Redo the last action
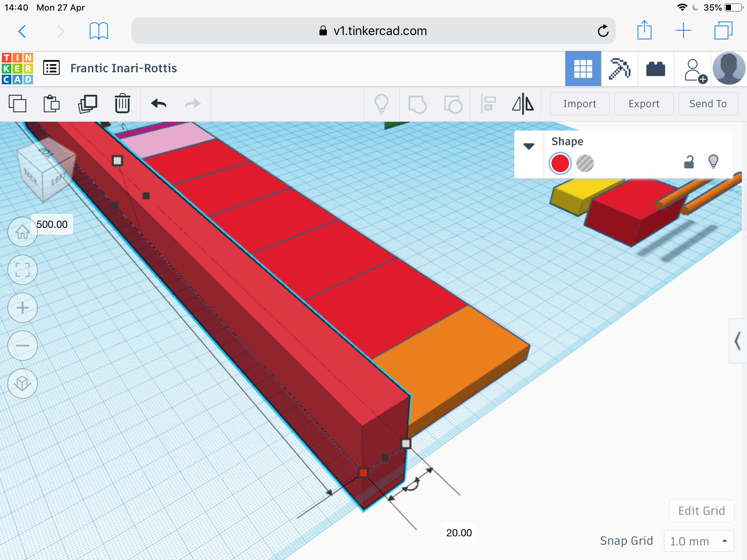The width and height of the screenshot is (747, 560). (x=193, y=104)
